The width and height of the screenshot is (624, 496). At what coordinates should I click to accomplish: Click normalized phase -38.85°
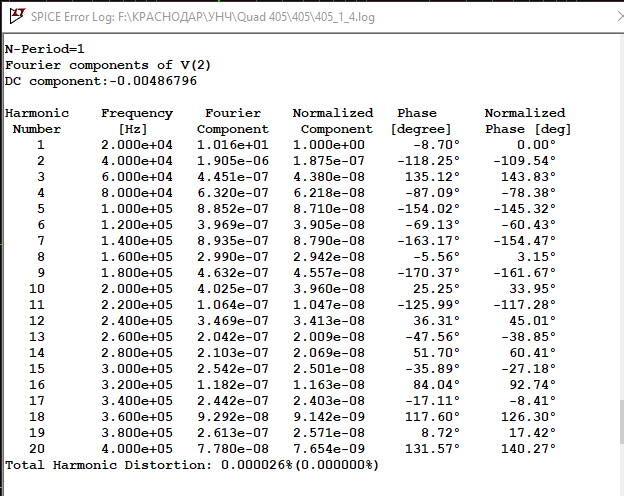coord(528,337)
